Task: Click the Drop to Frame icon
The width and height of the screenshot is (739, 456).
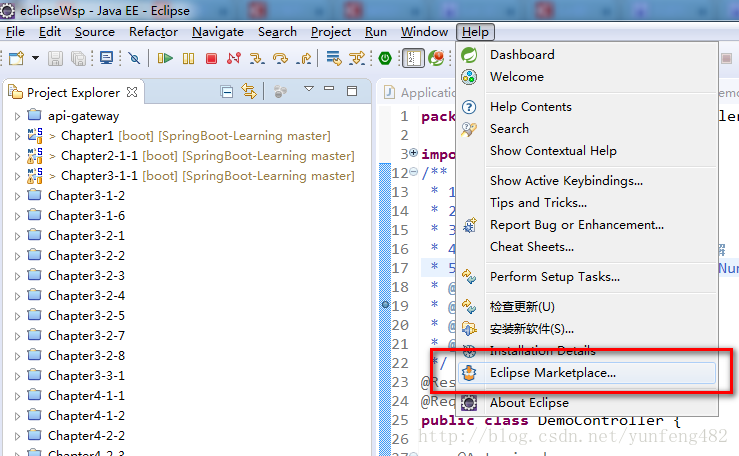Action: (334, 58)
